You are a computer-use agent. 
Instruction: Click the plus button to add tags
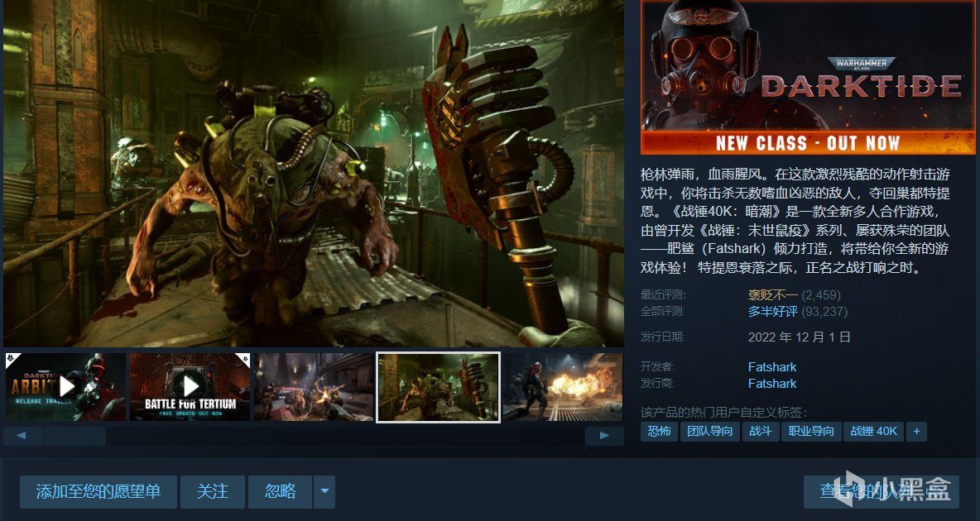(x=917, y=431)
